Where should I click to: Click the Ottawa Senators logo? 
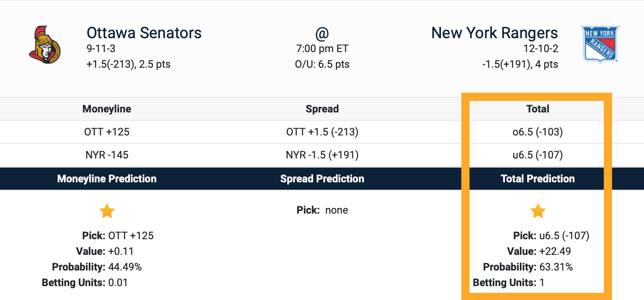point(45,43)
